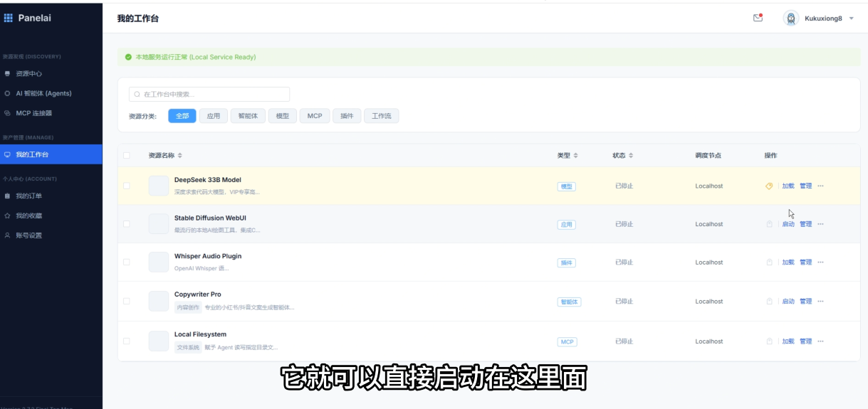Click the MCP type tag on Local Filesystem row
Viewport: 868px width, 409px height.
pyautogui.click(x=568, y=342)
